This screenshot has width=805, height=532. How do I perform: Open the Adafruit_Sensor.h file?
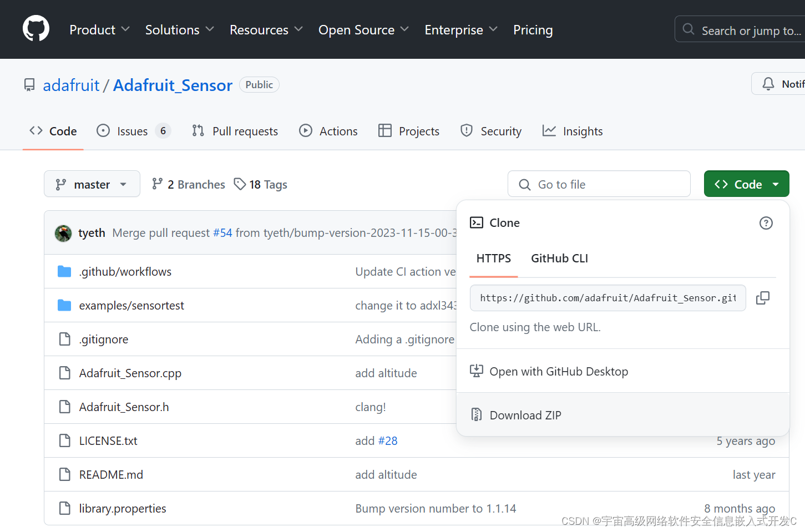click(x=124, y=407)
